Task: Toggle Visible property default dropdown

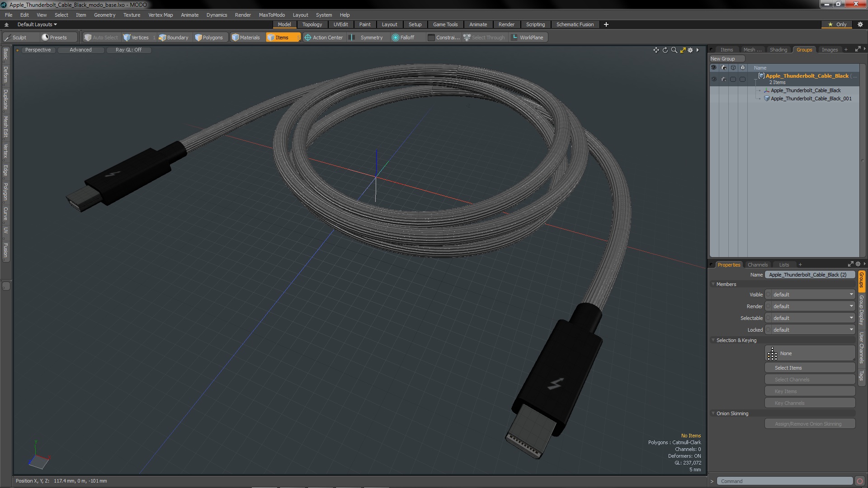Action: coord(810,294)
